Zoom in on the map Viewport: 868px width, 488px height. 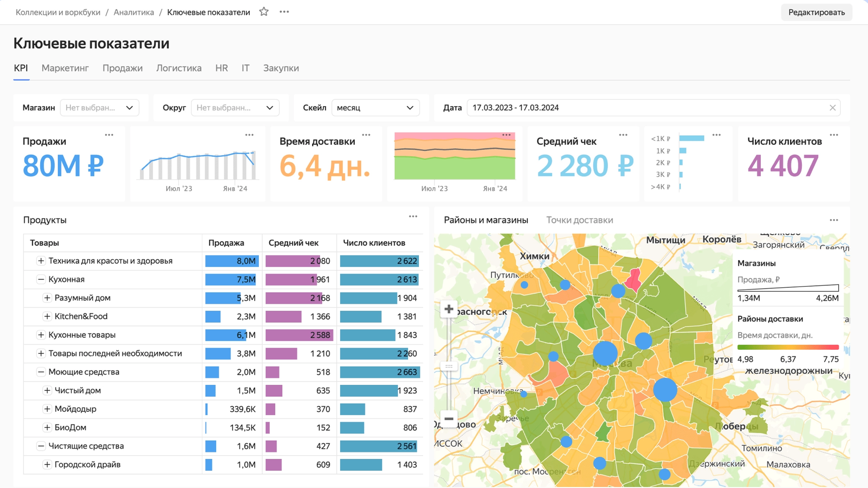449,309
